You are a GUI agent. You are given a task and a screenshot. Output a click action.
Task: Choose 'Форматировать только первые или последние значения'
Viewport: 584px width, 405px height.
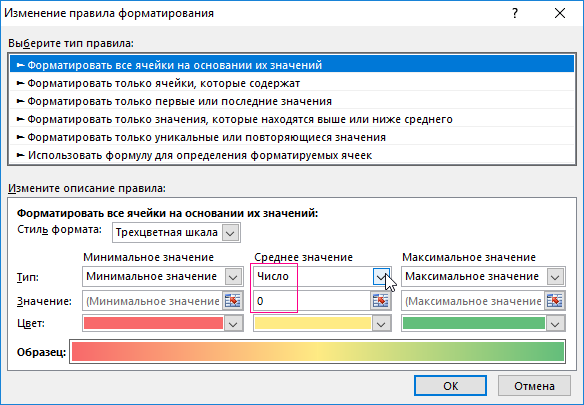[292, 101]
